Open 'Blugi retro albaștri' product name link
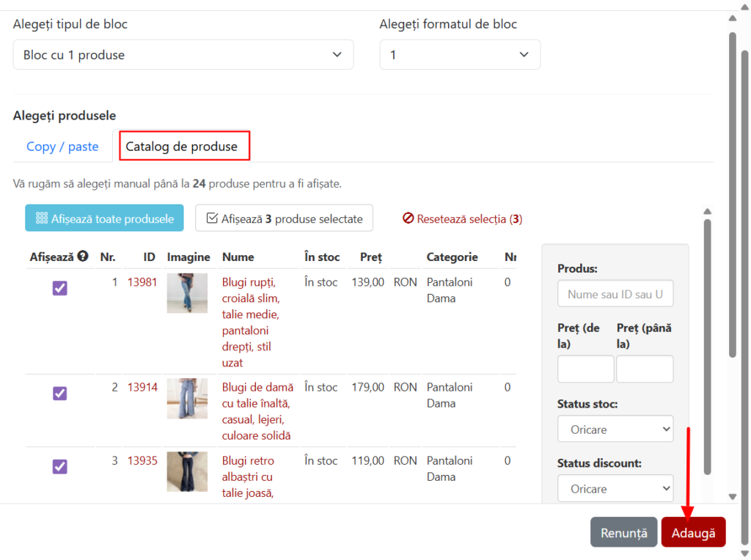Screen dimensions: 751x560 (248, 476)
